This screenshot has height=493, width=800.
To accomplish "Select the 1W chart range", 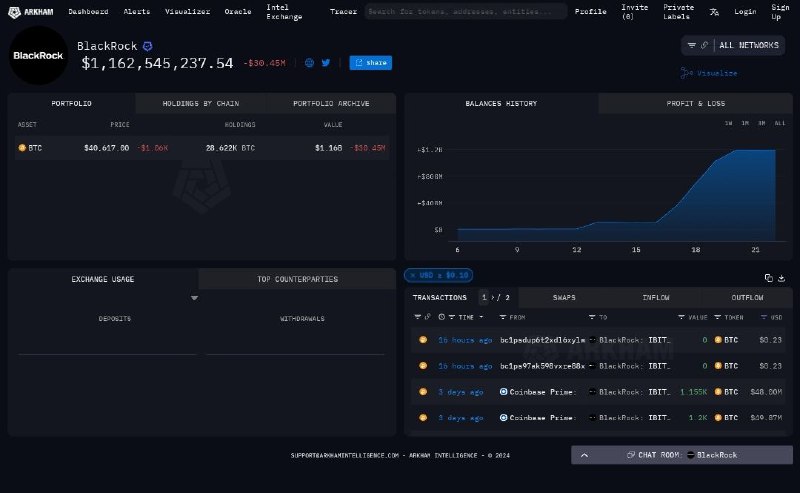I will (729, 124).
